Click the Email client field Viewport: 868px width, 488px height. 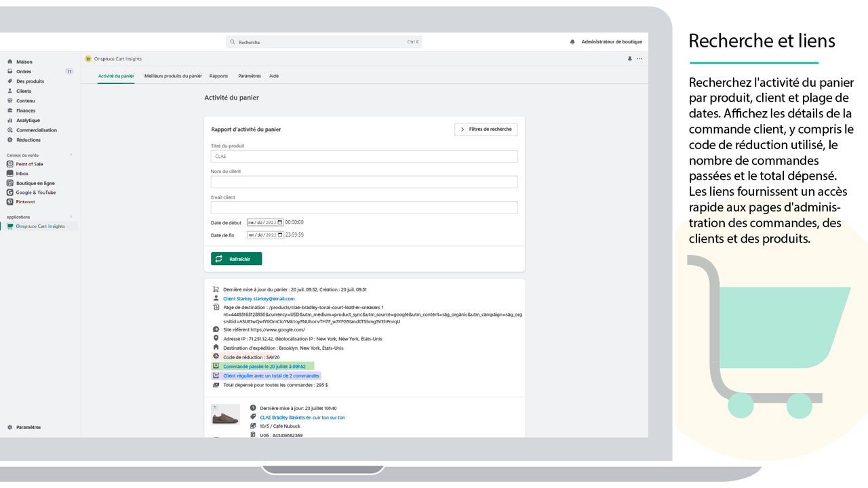[x=364, y=207]
